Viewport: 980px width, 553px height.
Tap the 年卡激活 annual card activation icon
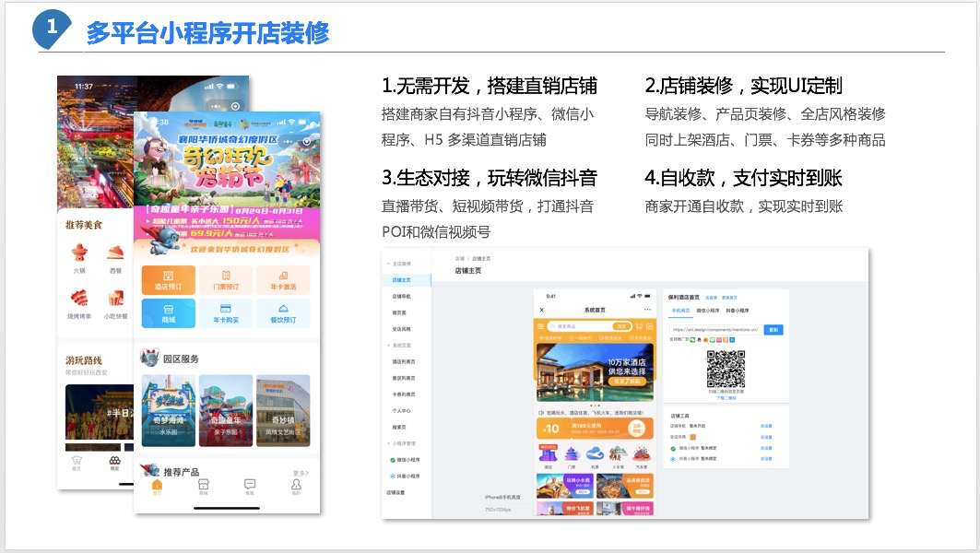(x=283, y=279)
